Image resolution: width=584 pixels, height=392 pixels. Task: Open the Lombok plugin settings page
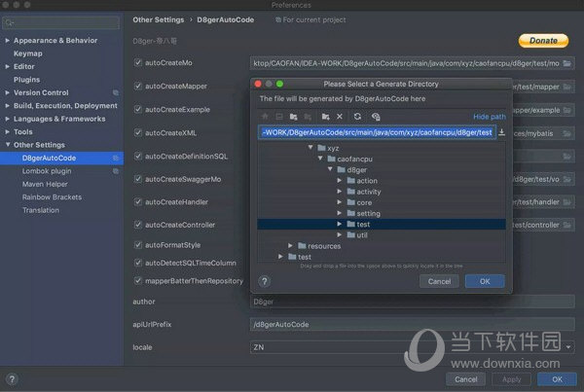(47, 170)
